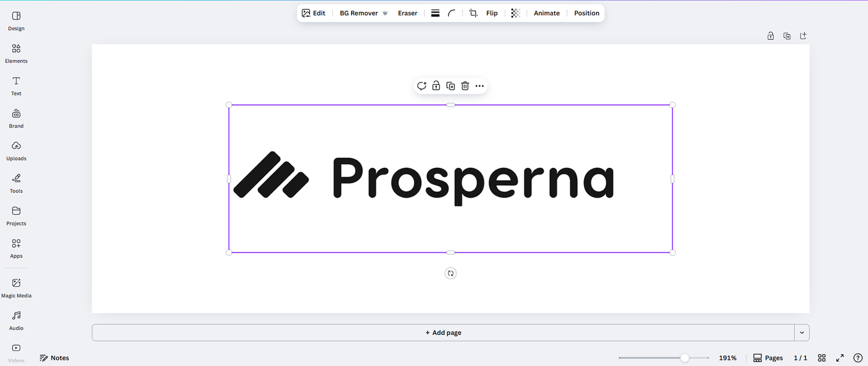Screen dimensions: 868x366
Task: Open the Position panel
Action: (x=587, y=13)
